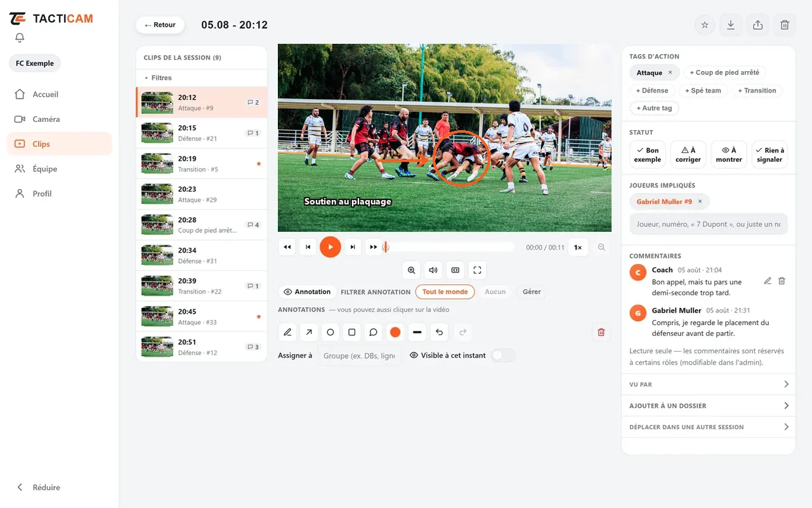Zoom into the video with the magnifier
Screen dimensions: 812x508
coord(412,270)
